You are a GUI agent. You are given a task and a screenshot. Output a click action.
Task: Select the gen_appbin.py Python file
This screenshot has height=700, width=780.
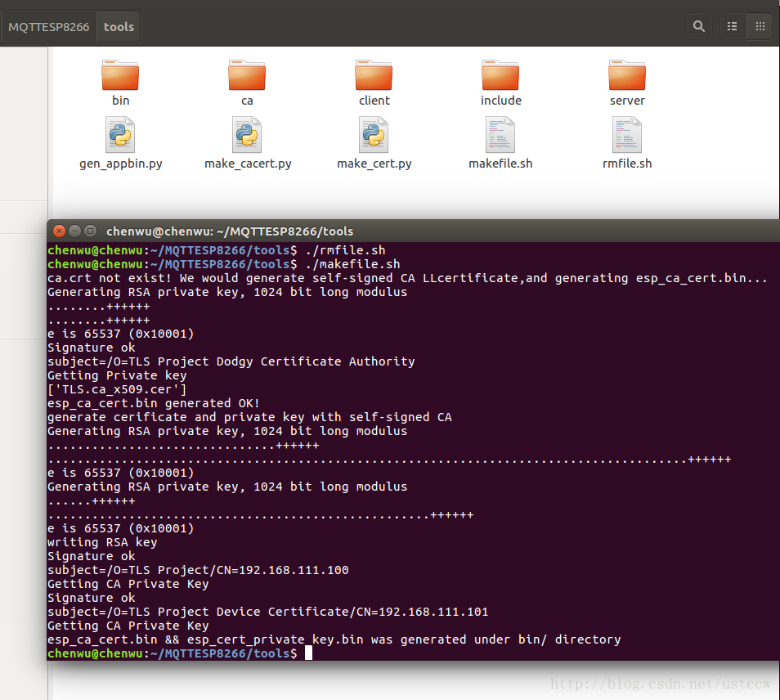(120, 143)
